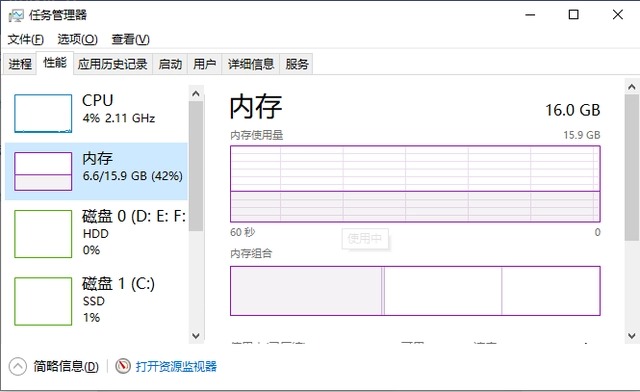
Task: Select the 性能 tab
Action: point(55,63)
